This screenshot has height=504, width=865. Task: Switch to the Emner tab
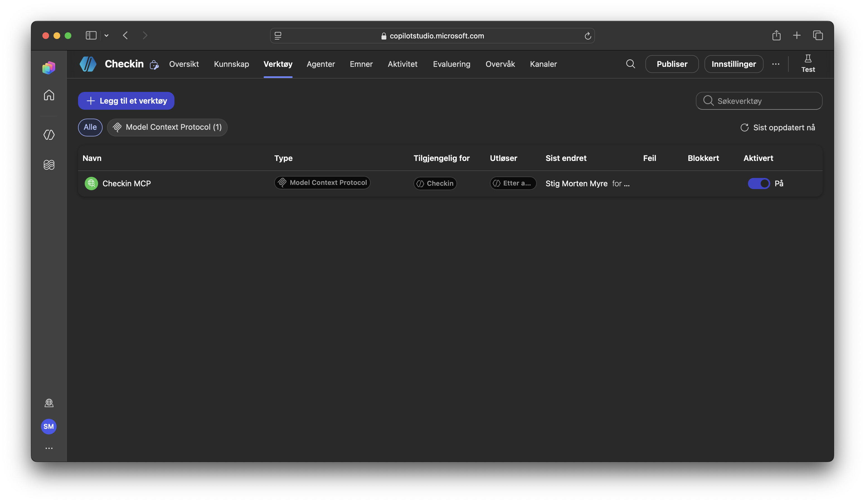coord(361,64)
